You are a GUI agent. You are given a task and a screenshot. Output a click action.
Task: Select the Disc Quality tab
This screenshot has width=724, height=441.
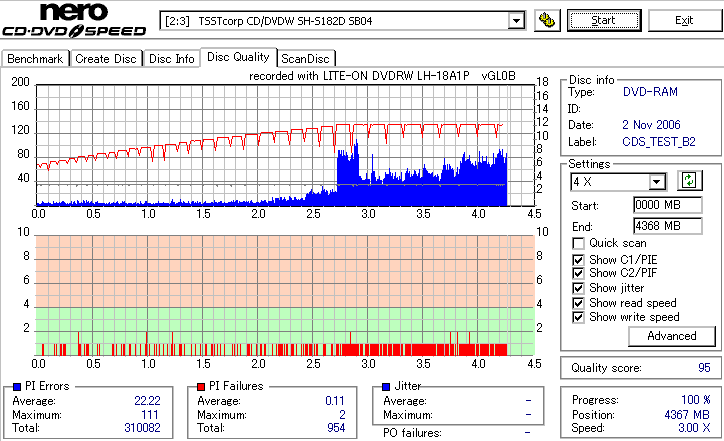click(x=238, y=57)
